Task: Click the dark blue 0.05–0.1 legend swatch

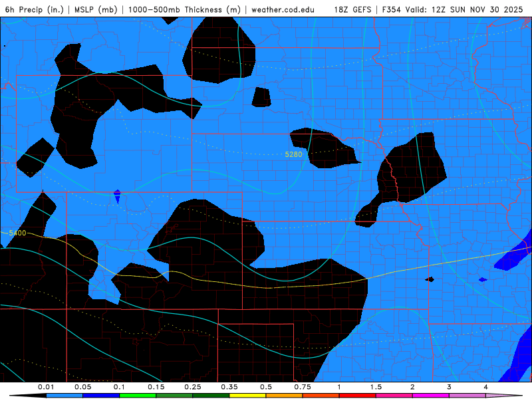Action: coord(101,396)
